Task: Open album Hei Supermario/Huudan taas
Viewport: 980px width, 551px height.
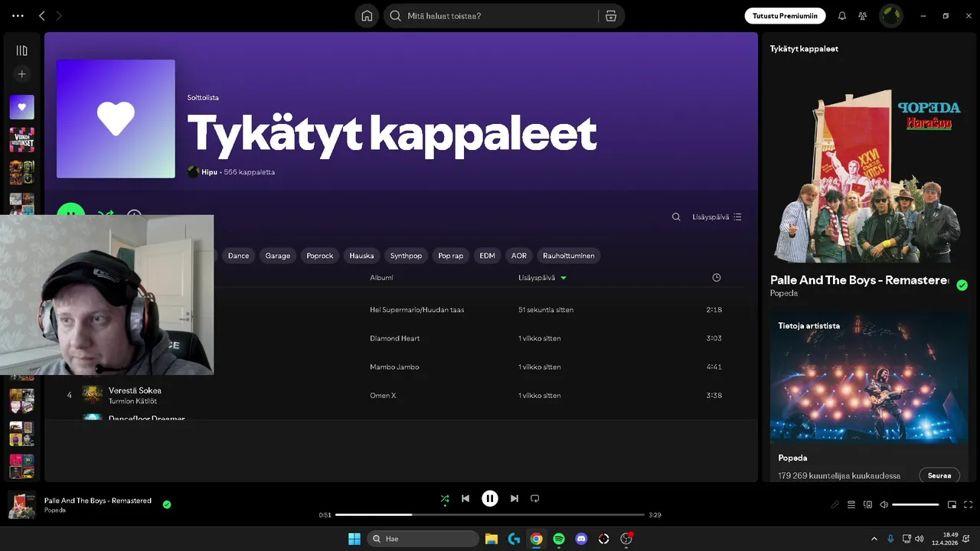Action: pyautogui.click(x=416, y=310)
